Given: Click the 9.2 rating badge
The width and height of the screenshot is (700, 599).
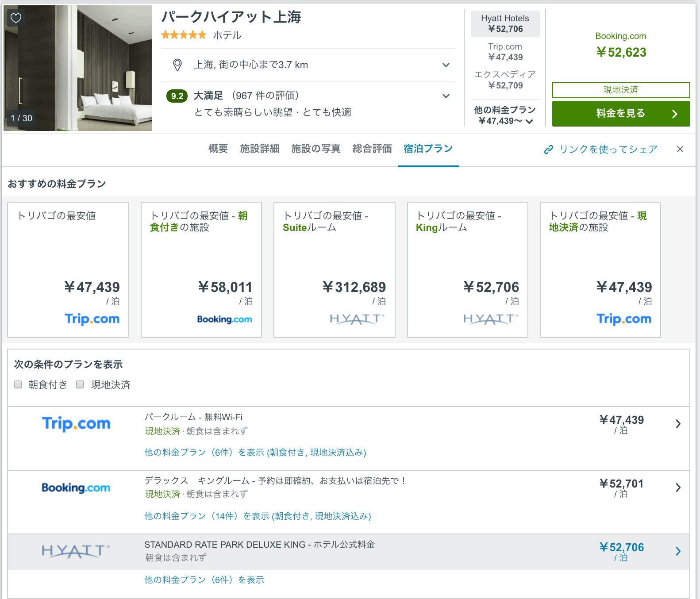Looking at the screenshot, I should tap(177, 96).
